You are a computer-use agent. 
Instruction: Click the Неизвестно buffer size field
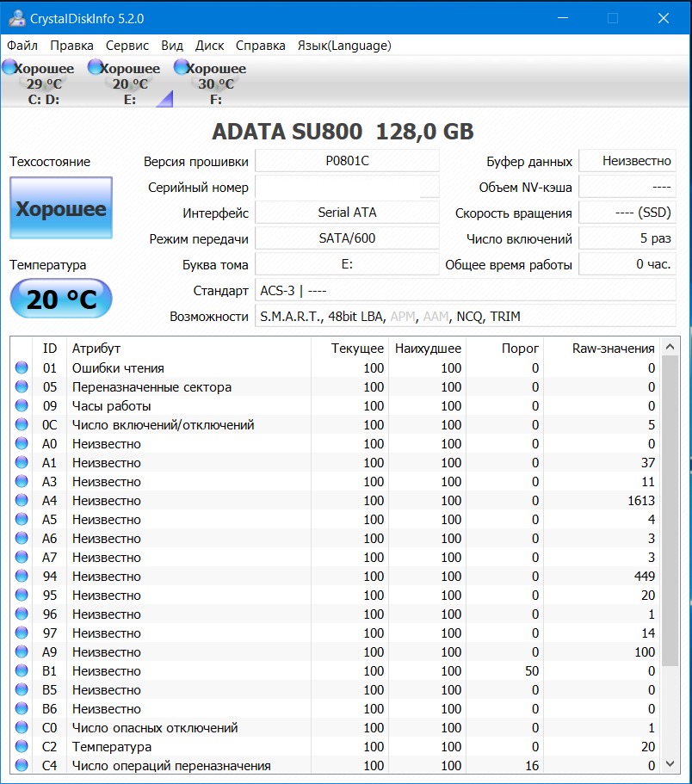click(x=627, y=161)
